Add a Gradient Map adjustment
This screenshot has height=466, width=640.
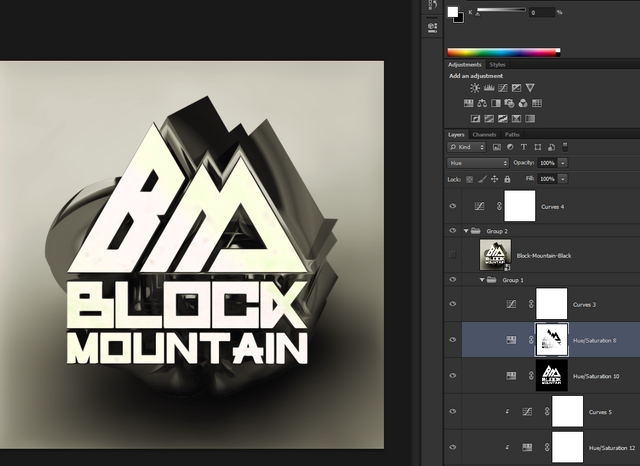tap(530, 119)
